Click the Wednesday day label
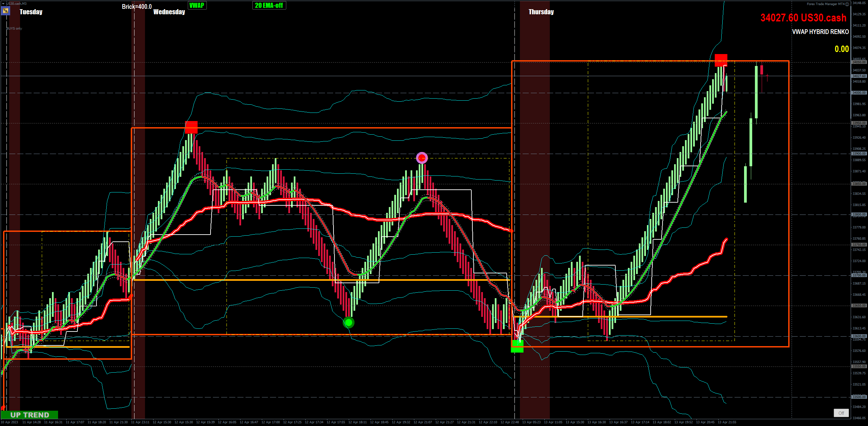 click(169, 12)
